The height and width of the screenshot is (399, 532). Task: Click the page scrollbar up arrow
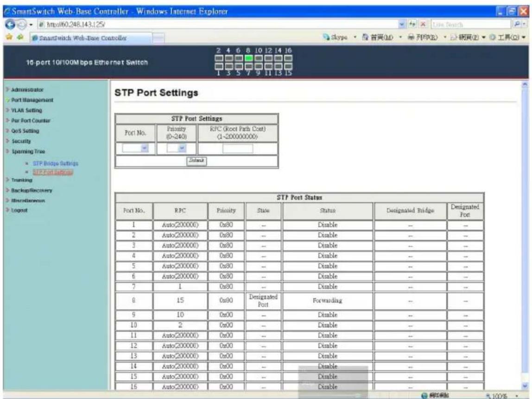click(525, 85)
